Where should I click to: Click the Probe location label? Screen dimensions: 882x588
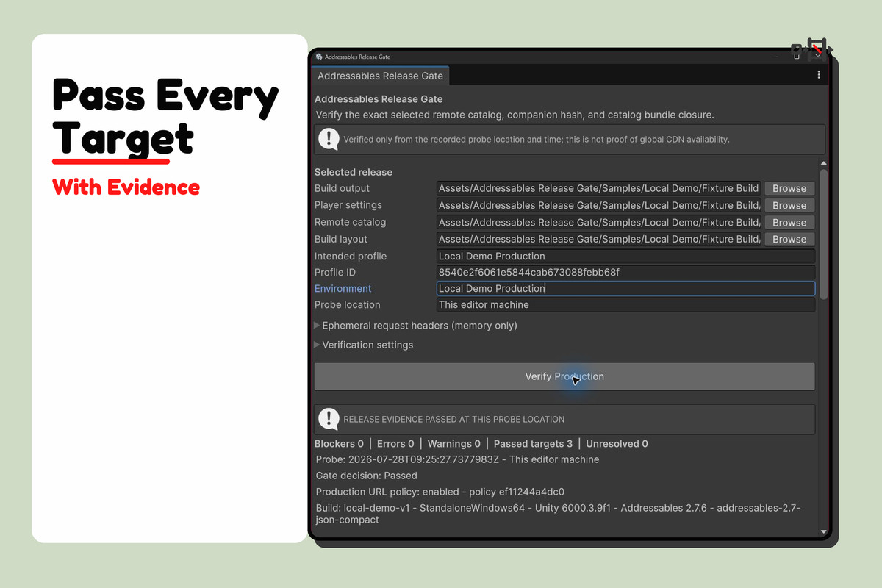point(348,304)
